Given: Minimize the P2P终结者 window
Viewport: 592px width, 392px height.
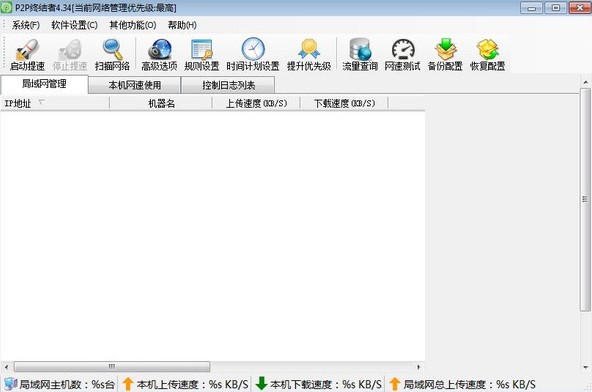Looking at the screenshot, I should click(532, 8).
